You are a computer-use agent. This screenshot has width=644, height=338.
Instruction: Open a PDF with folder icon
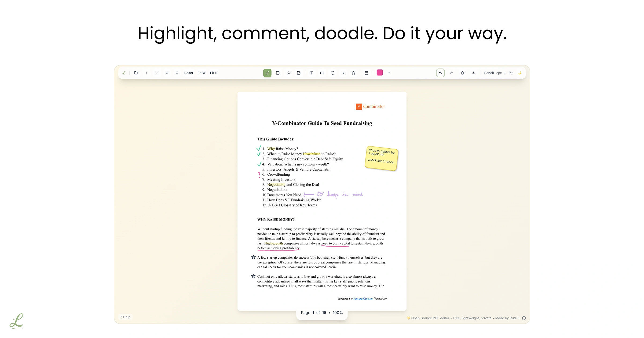point(136,73)
